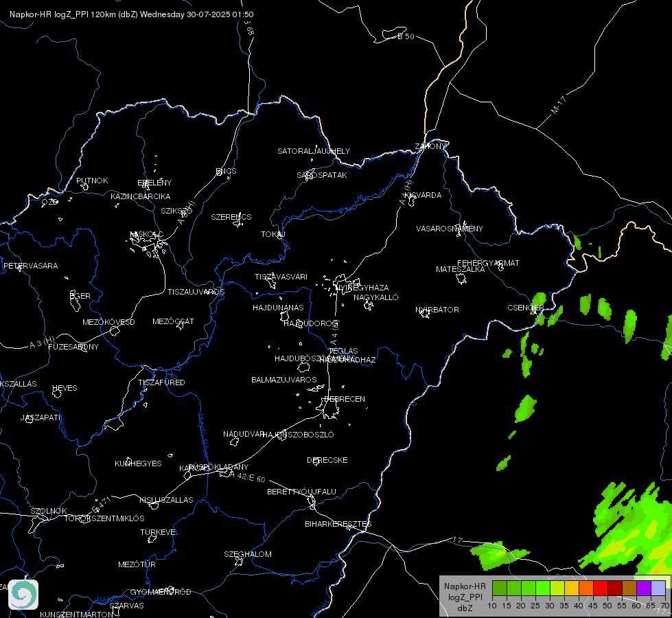Image resolution: width=672 pixels, height=618 pixels.
Task: Click the bright red 45-50 dBZ swatch
Action: pyautogui.click(x=601, y=588)
